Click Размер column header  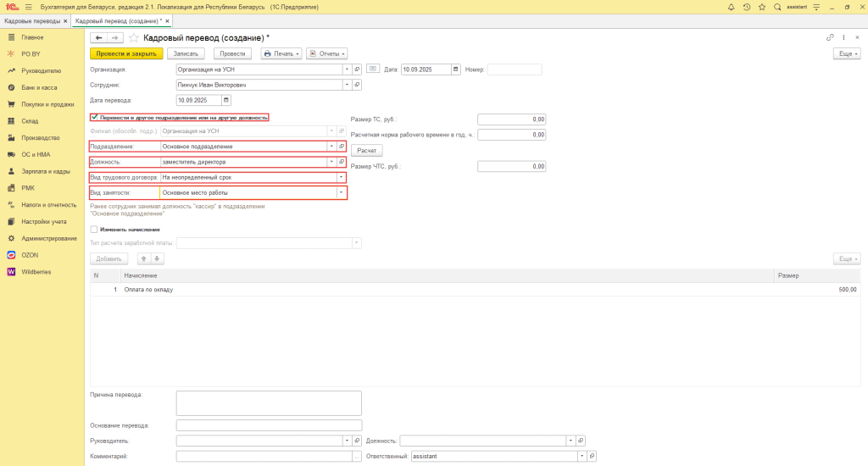click(x=817, y=275)
